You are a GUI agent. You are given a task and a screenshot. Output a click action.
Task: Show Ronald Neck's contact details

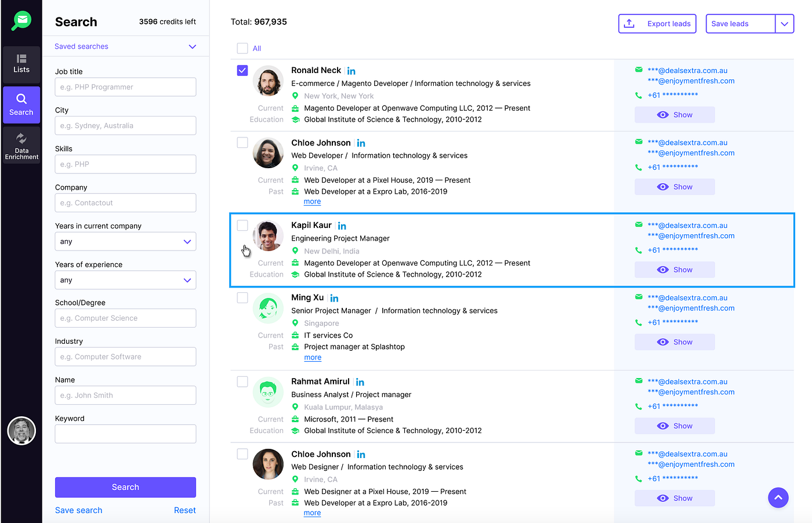tap(675, 115)
